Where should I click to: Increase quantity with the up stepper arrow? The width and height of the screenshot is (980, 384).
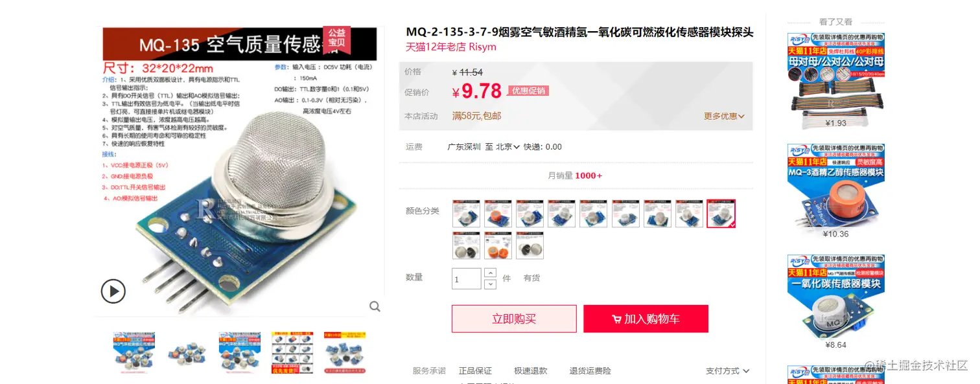(490, 273)
